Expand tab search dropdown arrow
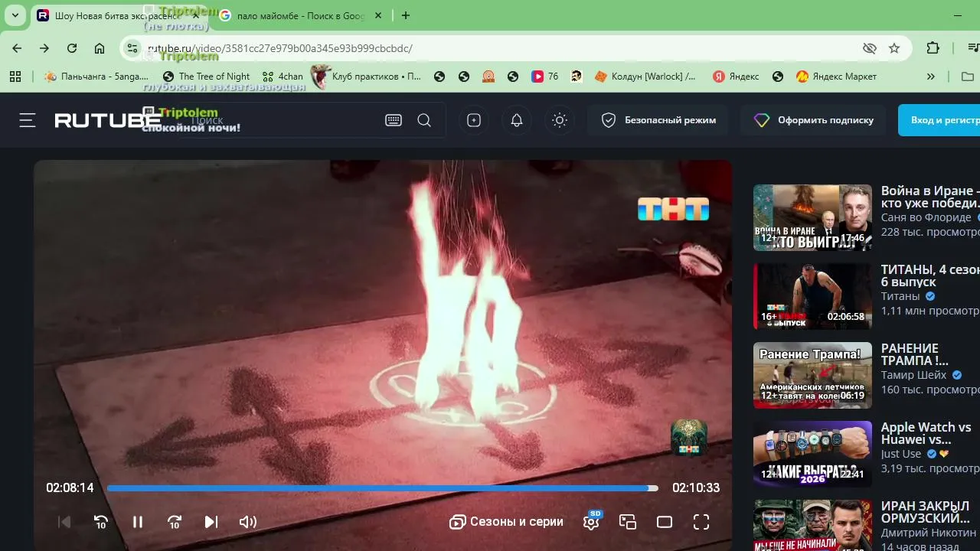Screen dimensions: 980x551 click(x=15, y=15)
